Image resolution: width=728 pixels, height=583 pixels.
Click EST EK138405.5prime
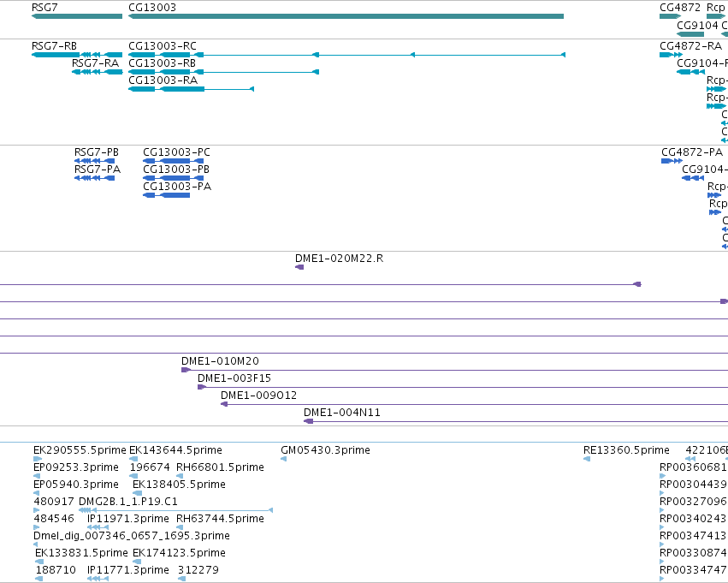[x=138, y=493]
